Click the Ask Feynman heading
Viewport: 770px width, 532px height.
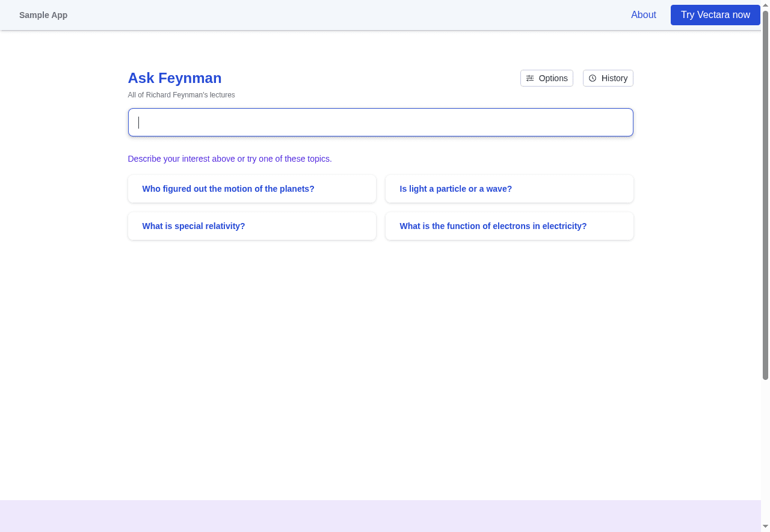(x=174, y=78)
